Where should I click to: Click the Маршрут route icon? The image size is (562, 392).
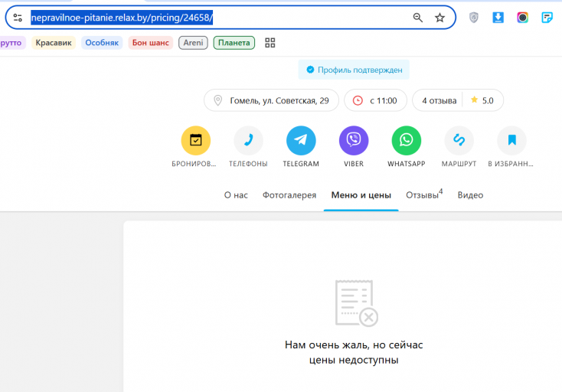click(459, 140)
